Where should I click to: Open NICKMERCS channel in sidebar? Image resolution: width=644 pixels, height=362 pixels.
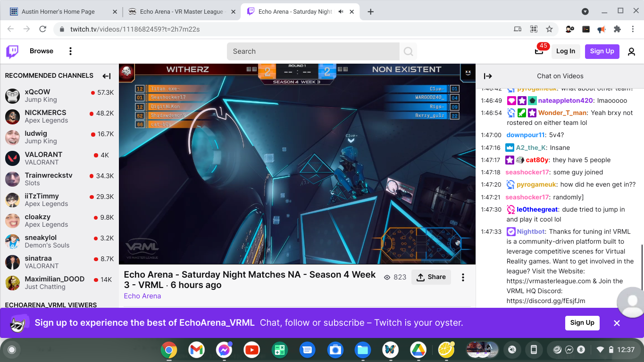[x=59, y=116]
